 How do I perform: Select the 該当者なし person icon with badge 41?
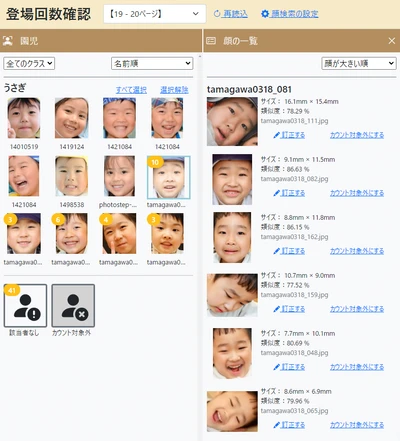(x=25, y=306)
